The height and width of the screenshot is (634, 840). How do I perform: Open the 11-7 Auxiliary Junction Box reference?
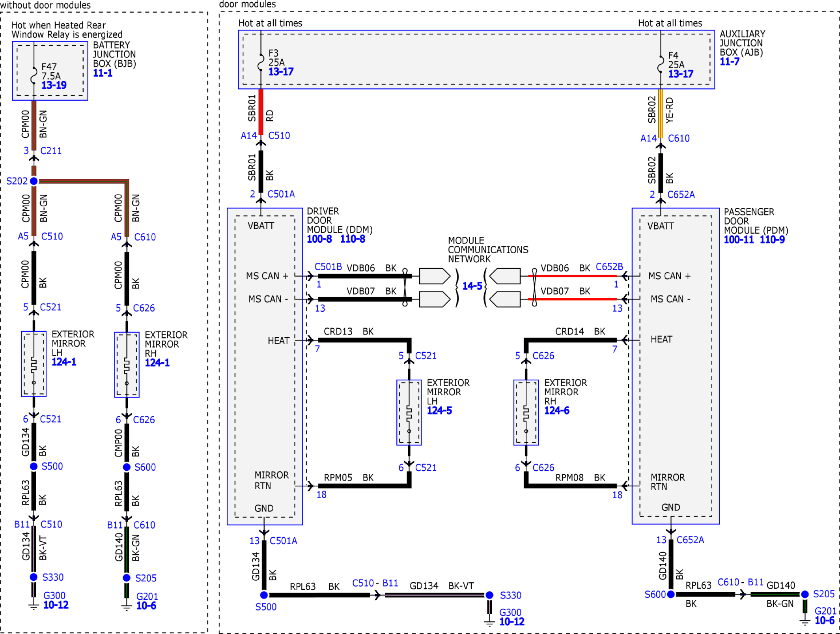point(730,62)
